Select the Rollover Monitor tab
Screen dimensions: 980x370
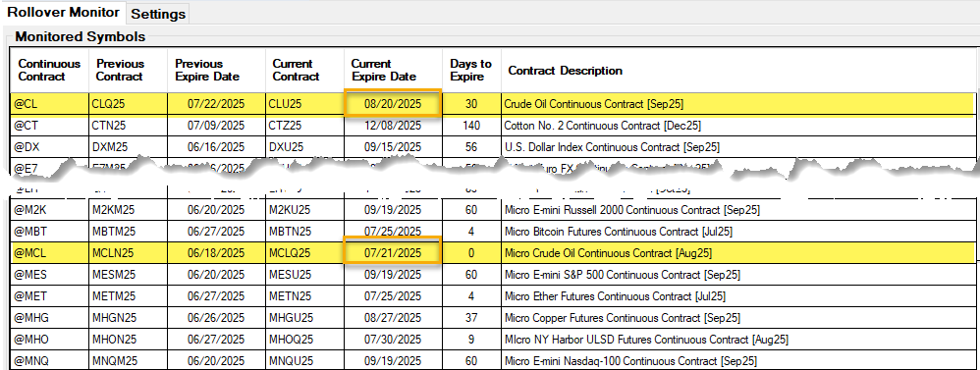[63, 12]
